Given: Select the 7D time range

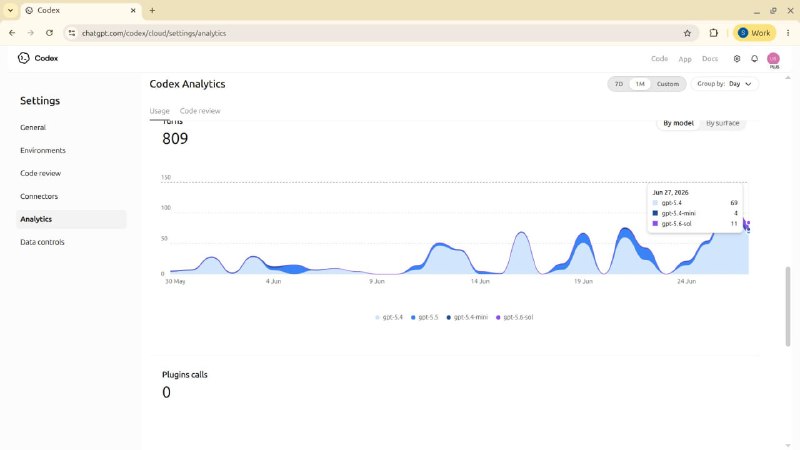Looking at the screenshot, I should (x=619, y=84).
